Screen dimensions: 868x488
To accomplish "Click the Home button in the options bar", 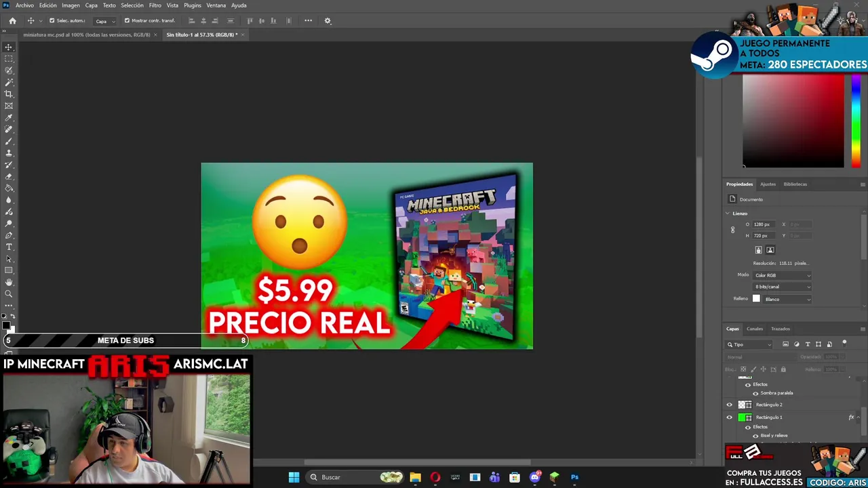I will (12, 20).
